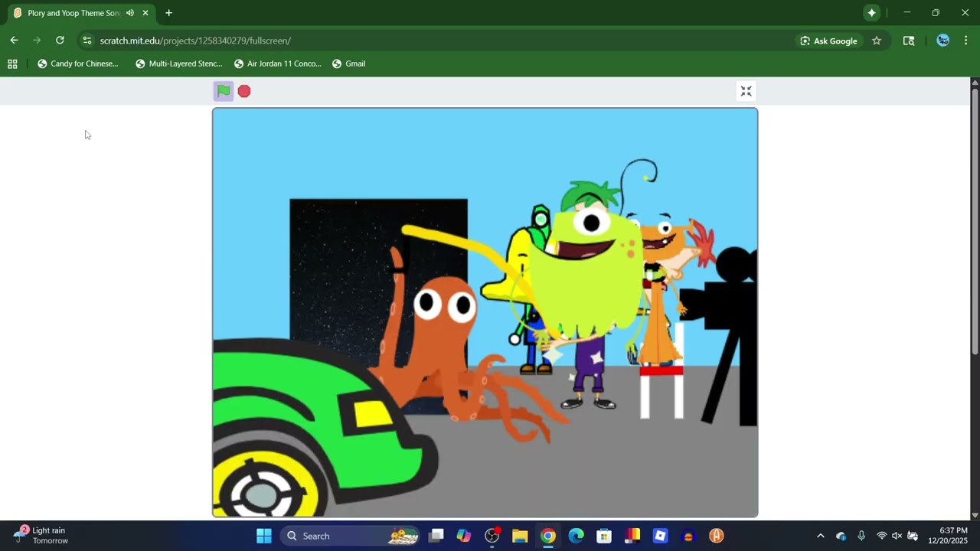Open the apps grid in bookmarks bar
The height and width of the screenshot is (551, 980).
[x=12, y=64]
